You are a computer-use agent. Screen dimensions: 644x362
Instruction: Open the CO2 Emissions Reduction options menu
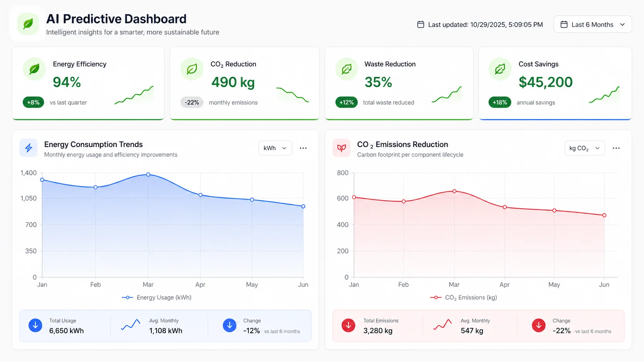616,148
